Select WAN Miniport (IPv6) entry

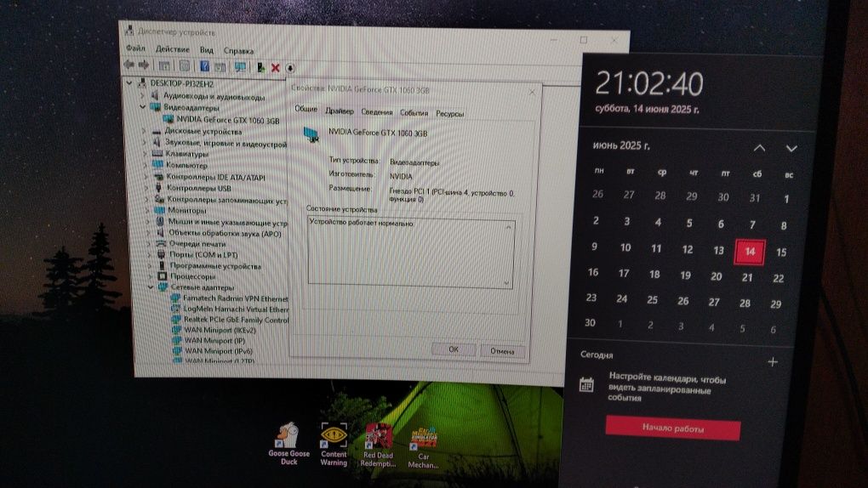point(219,351)
